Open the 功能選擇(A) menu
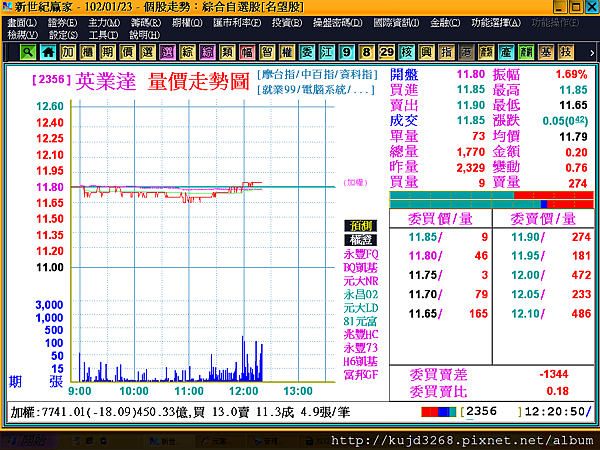600x450 pixels. [496, 23]
